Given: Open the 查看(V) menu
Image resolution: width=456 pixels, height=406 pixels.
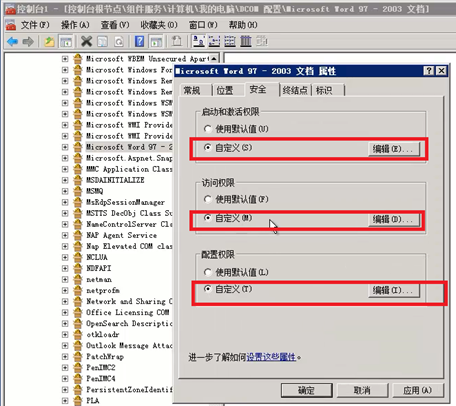Looking at the screenshot, I should tap(115, 25).
